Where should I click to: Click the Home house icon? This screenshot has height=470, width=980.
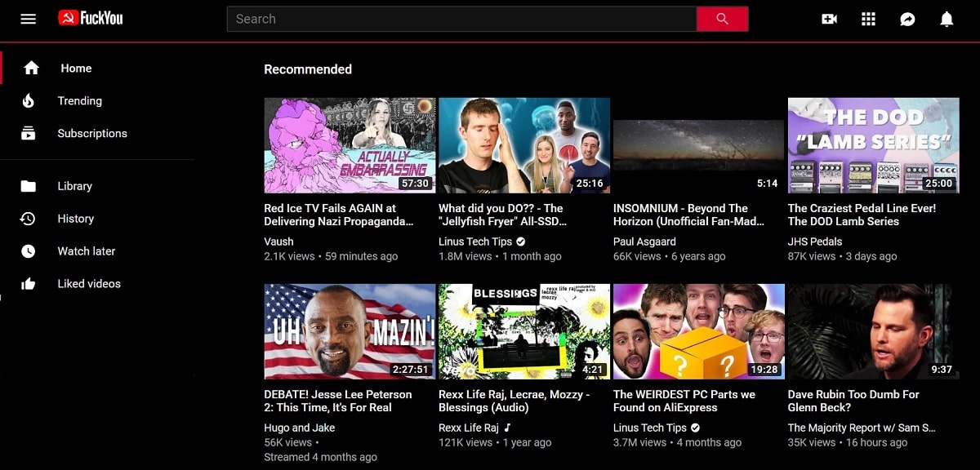click(31, 69)
